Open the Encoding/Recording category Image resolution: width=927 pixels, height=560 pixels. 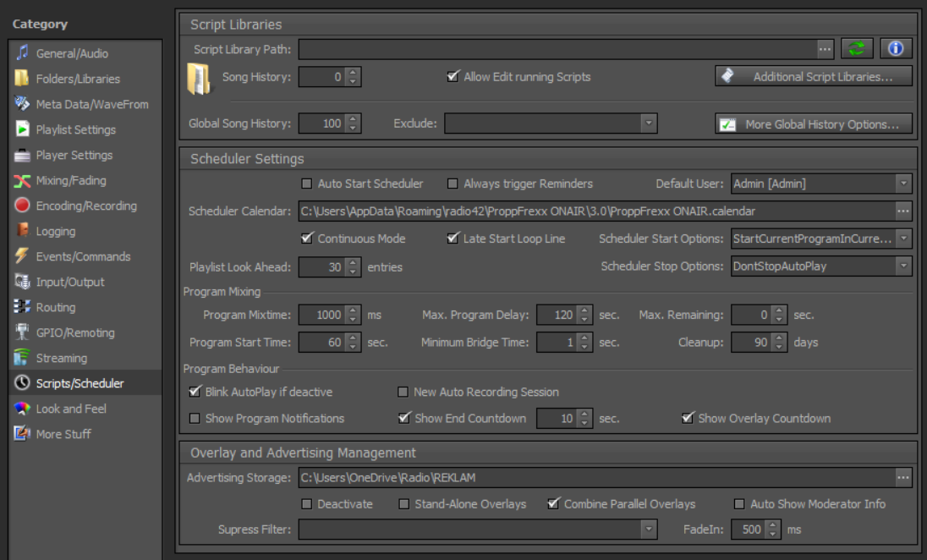85,206
